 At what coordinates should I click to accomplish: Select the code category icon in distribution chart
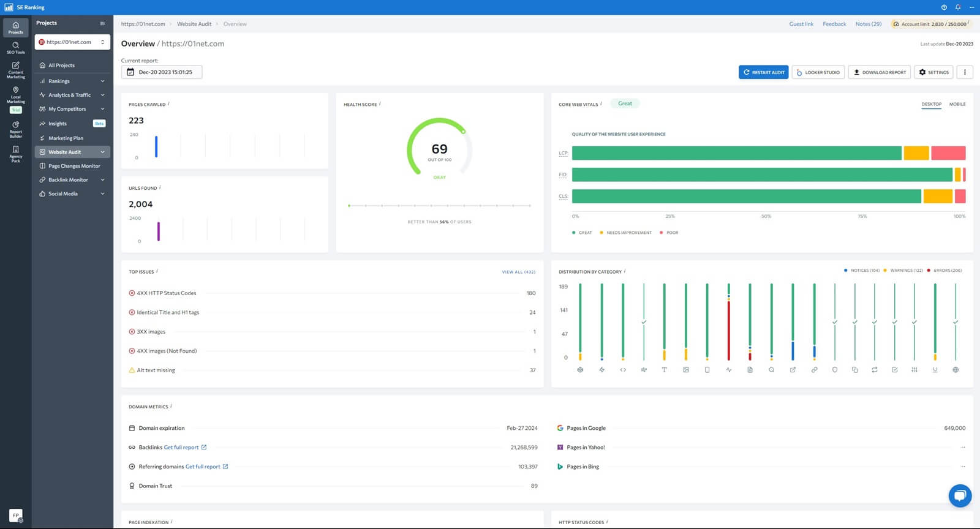pos(623,370)
